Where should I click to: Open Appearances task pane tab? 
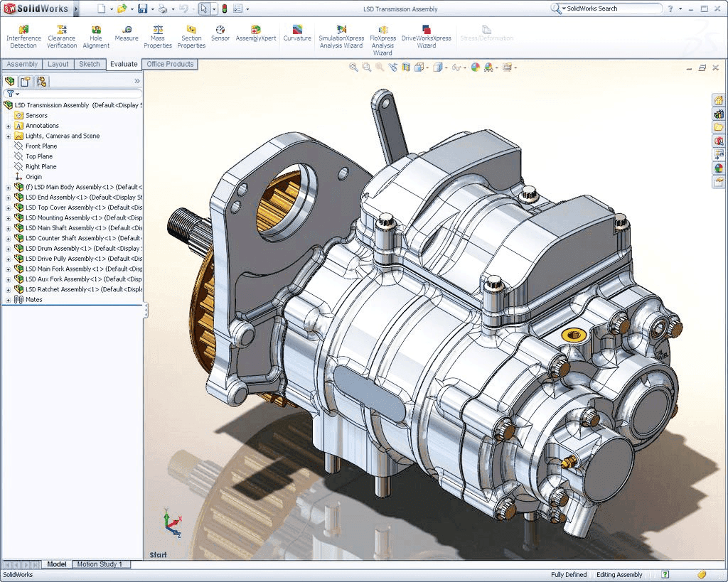[x=718, y=168]
